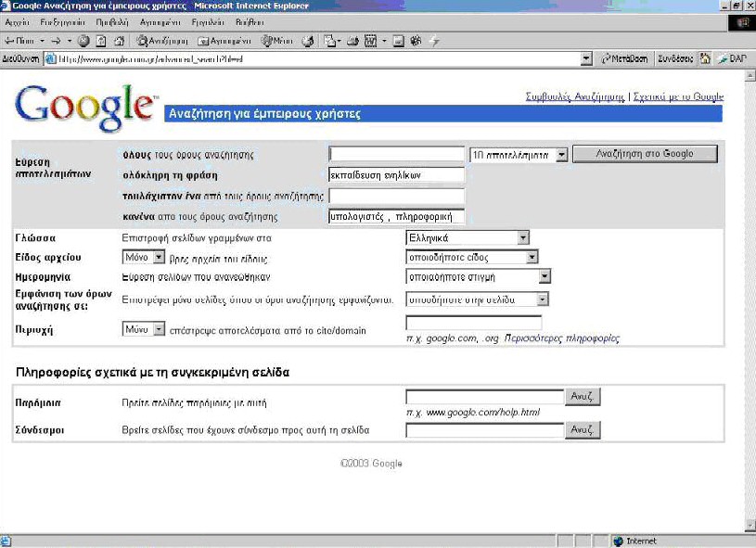This screenshot has height=548, width=756.
Task: Open the Επεξεργασία menu
Action: point(63,22)
